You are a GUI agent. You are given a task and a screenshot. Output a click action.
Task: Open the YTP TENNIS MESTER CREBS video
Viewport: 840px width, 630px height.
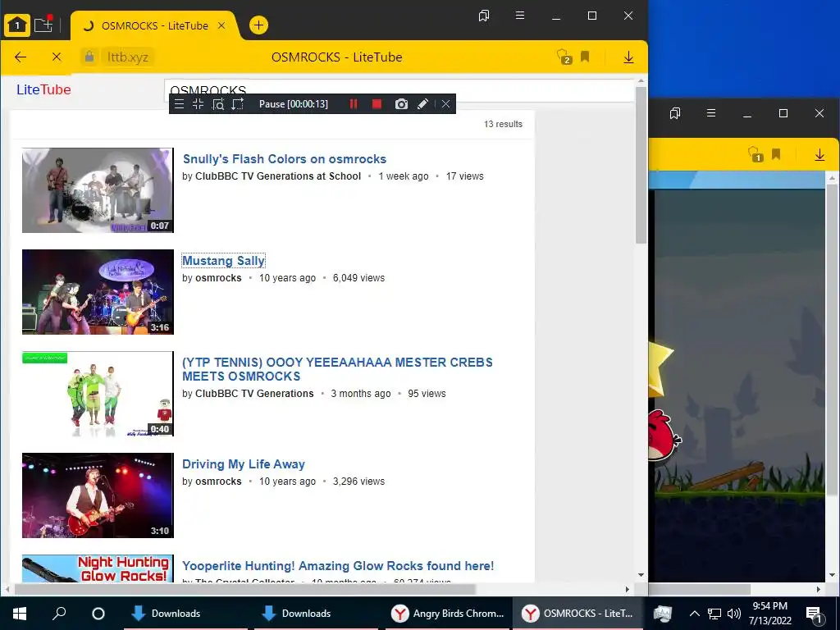(x=337, y=369)
